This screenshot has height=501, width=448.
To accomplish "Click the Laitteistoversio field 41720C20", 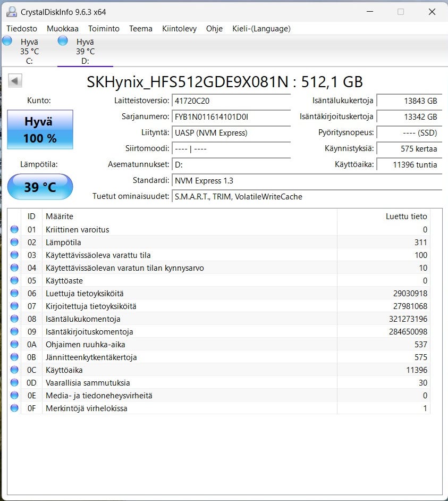I will 231,101.
